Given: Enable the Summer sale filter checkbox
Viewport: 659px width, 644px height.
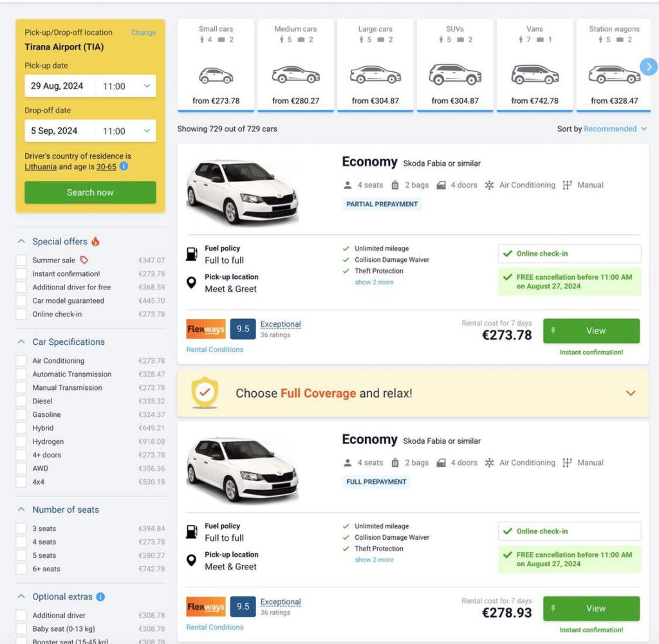Looking at the screenshot, I should (x=20, y=259).
